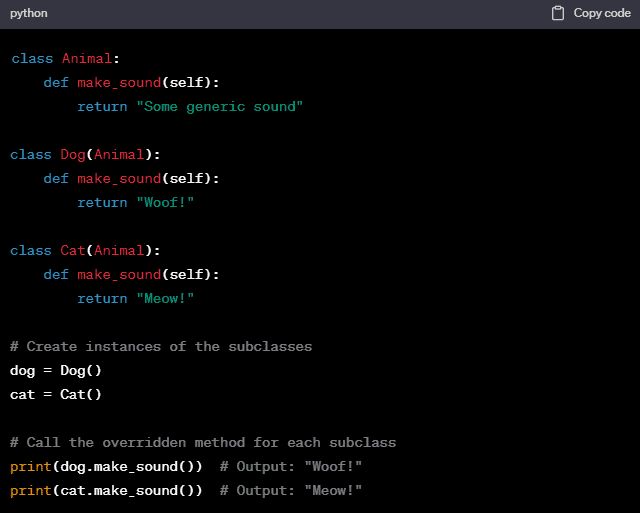The image size is (640, 513).
Task: Click comment "# Create instances of the subclasses"
Action: pos(161,346)
